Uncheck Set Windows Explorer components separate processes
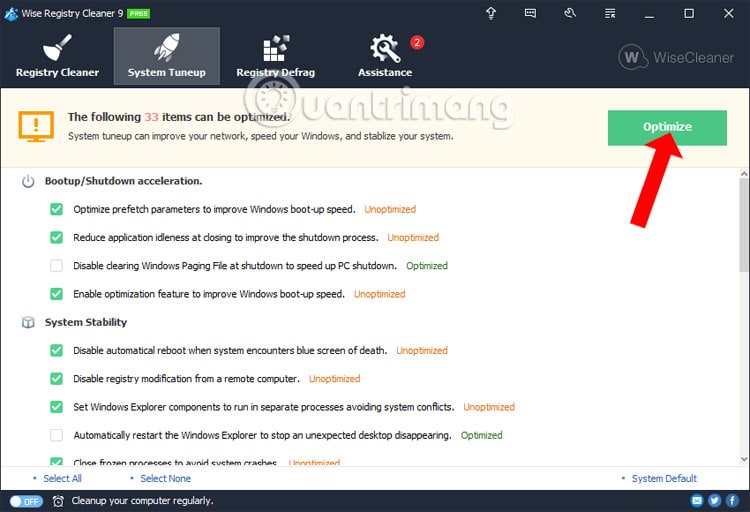The height and width of the screenshot is (512, 750). point(56,407)
